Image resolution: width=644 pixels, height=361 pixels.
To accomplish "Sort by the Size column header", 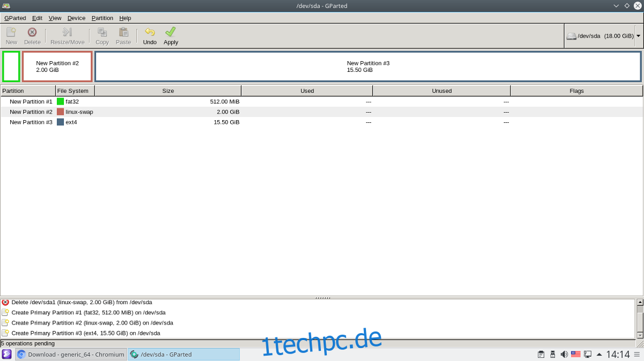I will click(168, 91).
